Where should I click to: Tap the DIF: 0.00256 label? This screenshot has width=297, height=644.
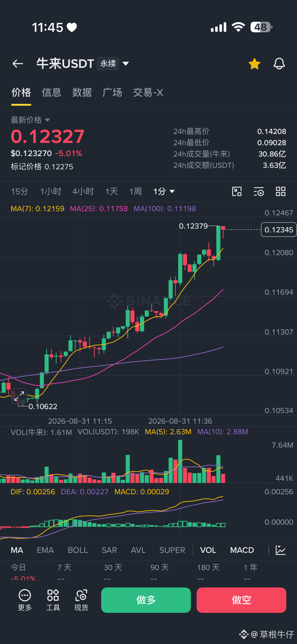pos(33,492)
